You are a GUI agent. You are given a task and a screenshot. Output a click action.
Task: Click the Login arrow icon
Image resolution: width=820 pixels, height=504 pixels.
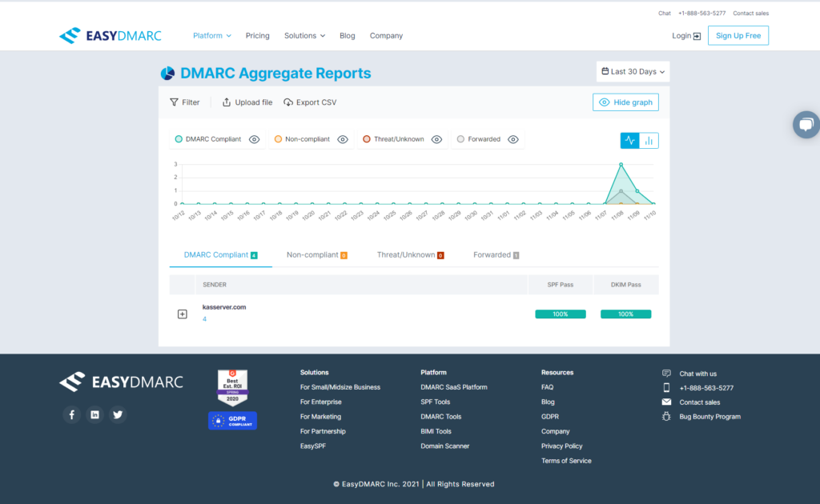pyautogui.click(x=697, y=36)
